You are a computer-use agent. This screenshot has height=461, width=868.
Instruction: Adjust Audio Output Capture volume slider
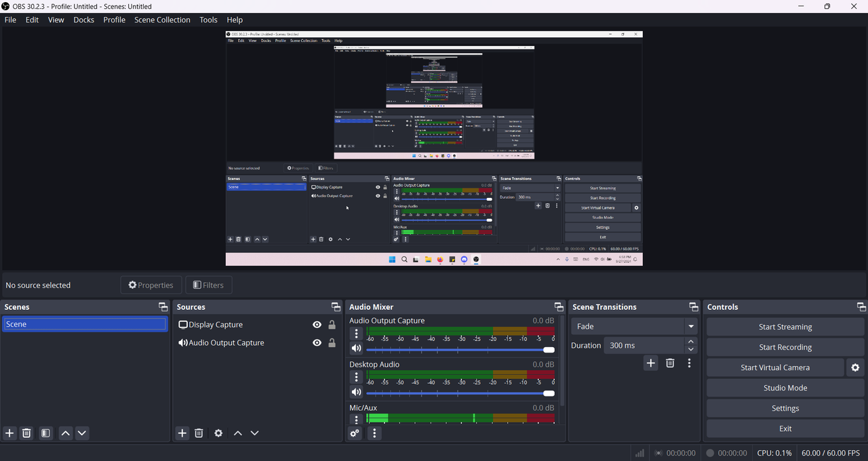(x=460, y=350)
